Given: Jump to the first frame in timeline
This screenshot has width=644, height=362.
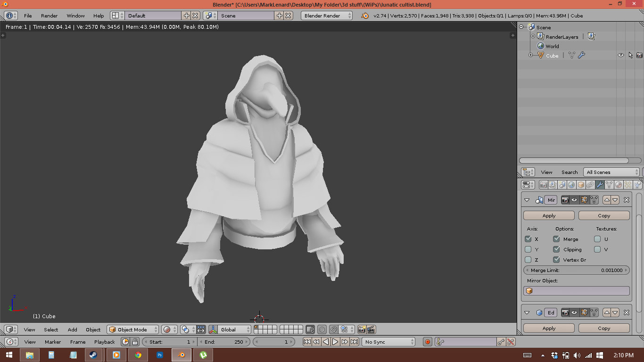Looking at the screenshot, I should point(307,342).
